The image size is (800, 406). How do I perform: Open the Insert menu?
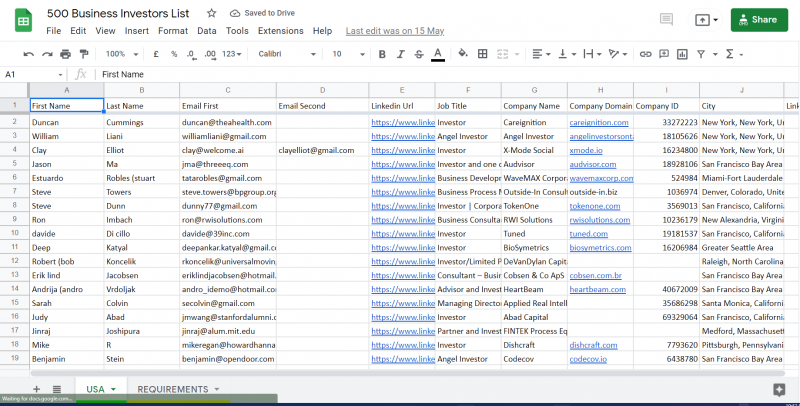coord(137,31)
